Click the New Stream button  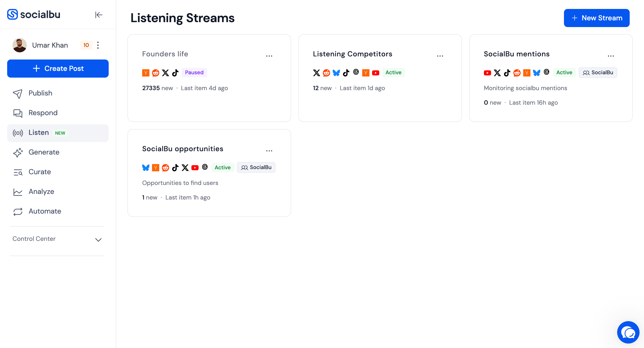pos(597,18)
